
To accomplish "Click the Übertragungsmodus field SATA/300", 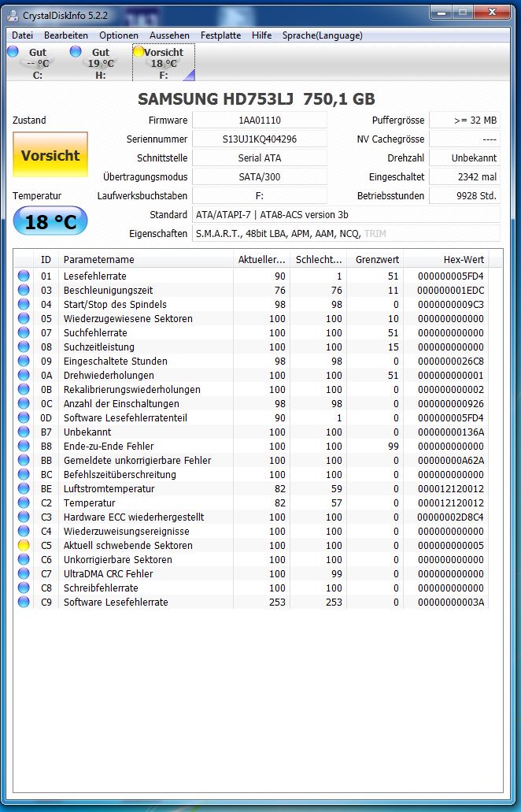I will coord(260,176).
